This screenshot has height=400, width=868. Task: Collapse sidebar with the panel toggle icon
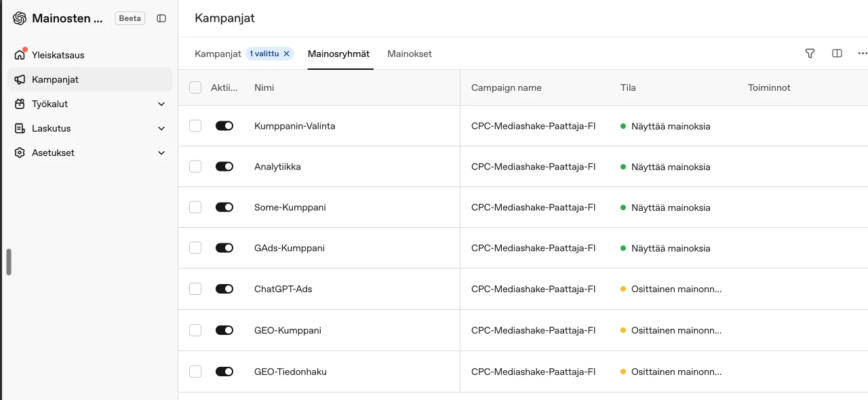[161, 18]
